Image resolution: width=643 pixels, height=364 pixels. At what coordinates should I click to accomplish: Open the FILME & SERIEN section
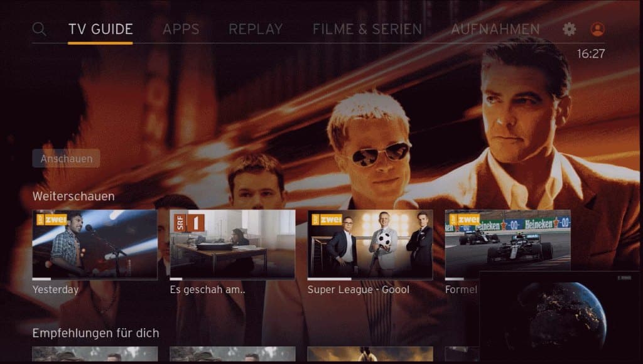(x=366, y=29)
